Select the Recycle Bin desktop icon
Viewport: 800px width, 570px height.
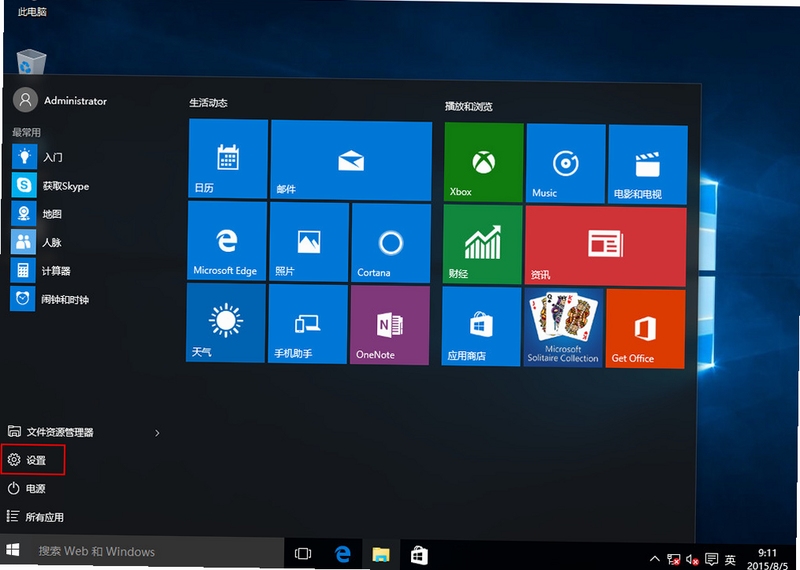(x=31, y=62)
